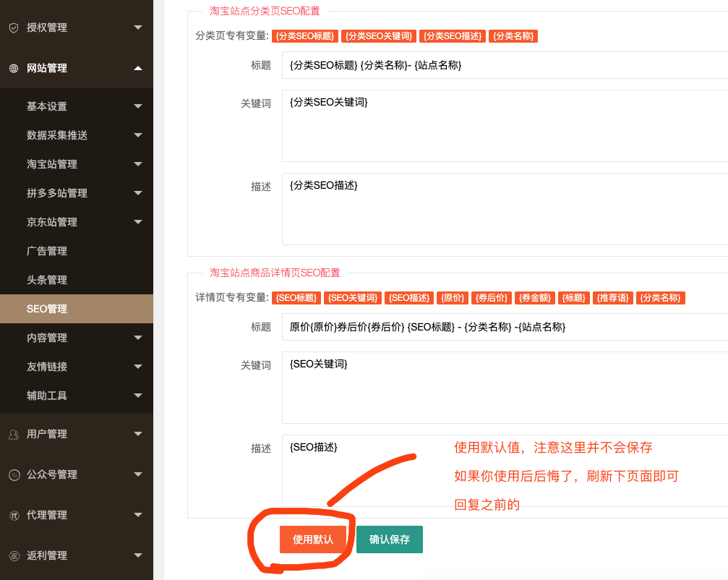The image size is (728, 580).
Task: Insert the {券后价} variable tag
Action: [x=492, y=298]
